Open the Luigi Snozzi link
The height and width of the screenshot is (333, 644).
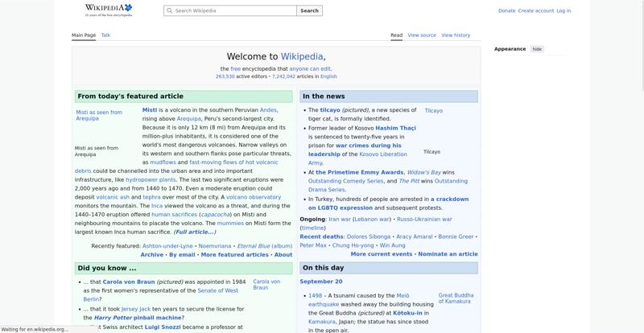point(163,327)
